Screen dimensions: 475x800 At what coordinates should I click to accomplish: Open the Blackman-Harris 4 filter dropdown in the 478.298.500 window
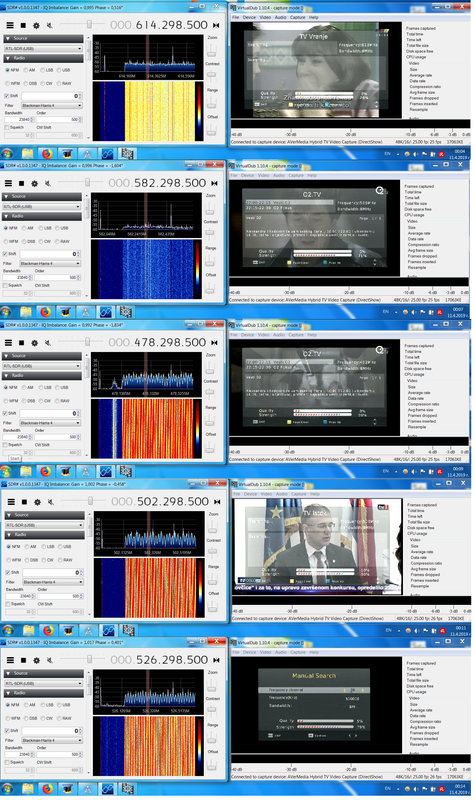[50, 423]
